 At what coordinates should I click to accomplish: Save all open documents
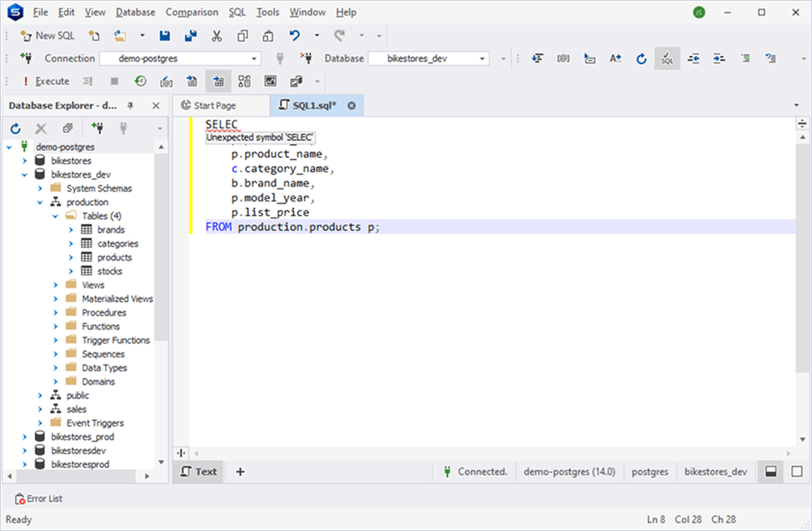[191, 36]
